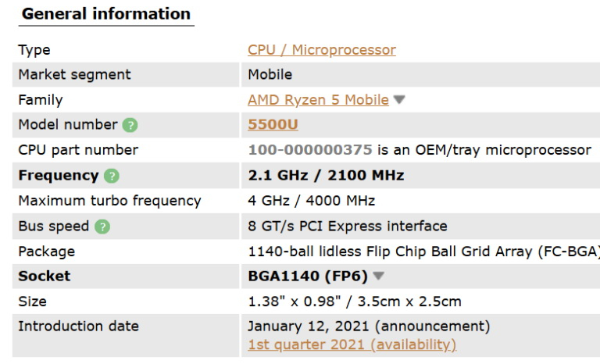Image resolution: width=600 pixels, height=364 pixels.
Task: Click the General information heading
Action: click(x=106, y=14)
